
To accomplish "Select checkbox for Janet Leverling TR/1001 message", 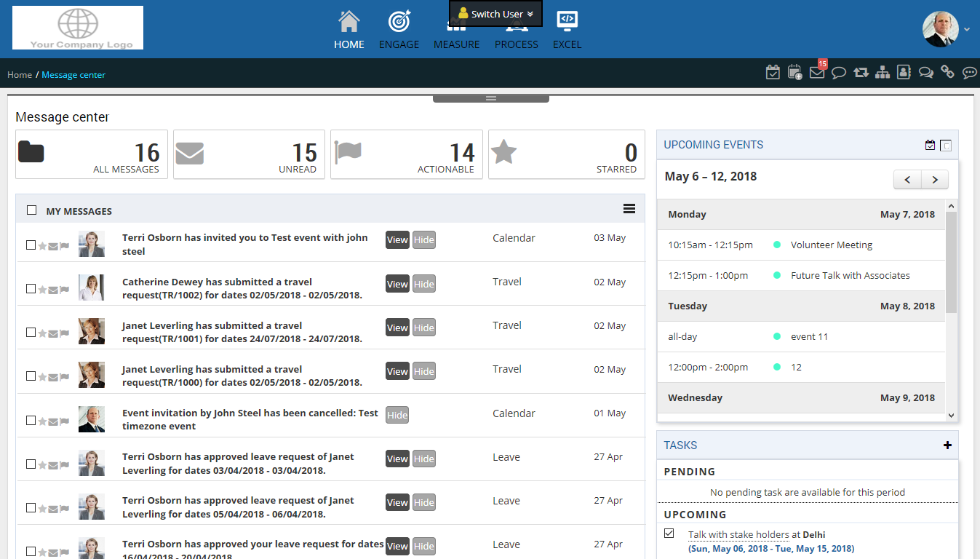I will pos(31,332).
